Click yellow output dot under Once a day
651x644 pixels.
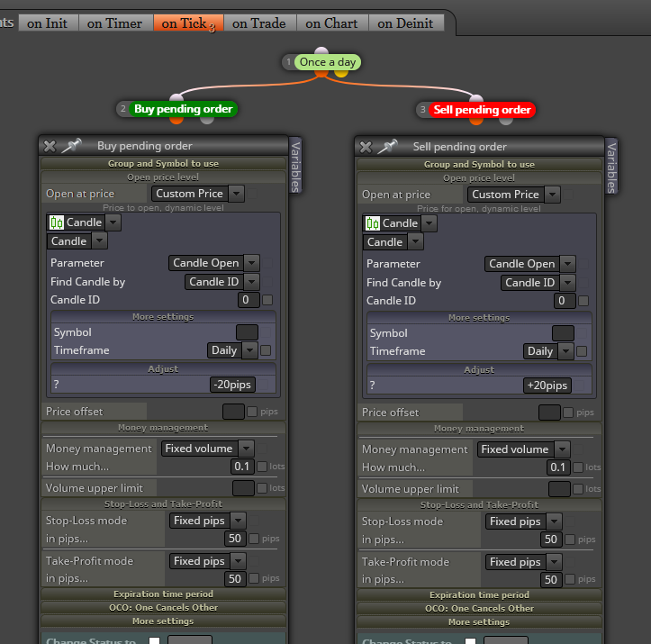341,74
